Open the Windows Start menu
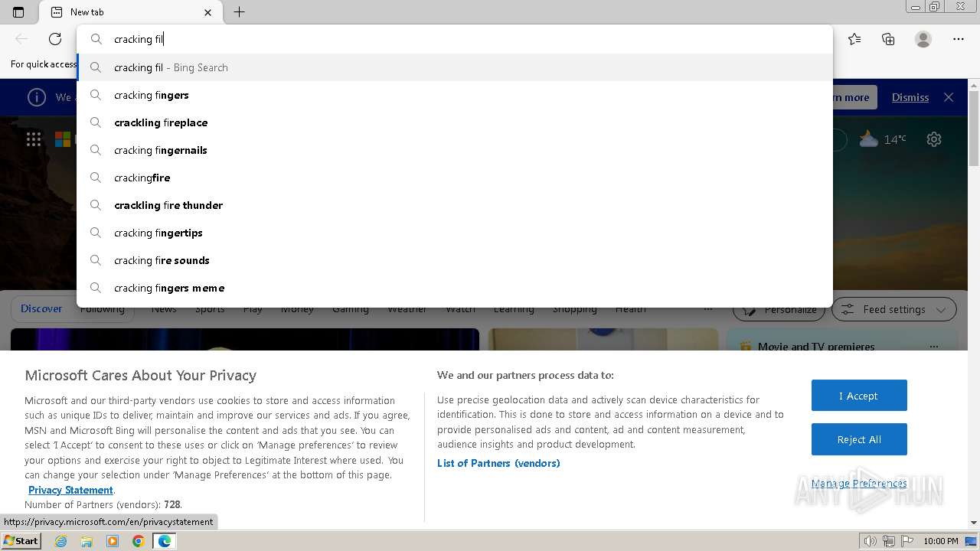The width and height of the screenshot is (980, 551). tap(21, 540)
